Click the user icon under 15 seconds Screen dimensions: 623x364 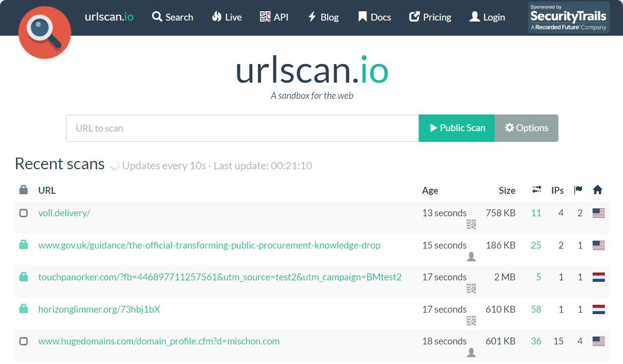(x=471, y=256)
